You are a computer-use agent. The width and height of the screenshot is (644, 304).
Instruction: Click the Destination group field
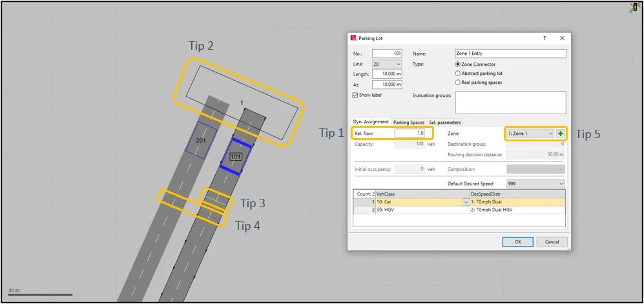coord(535,145)
